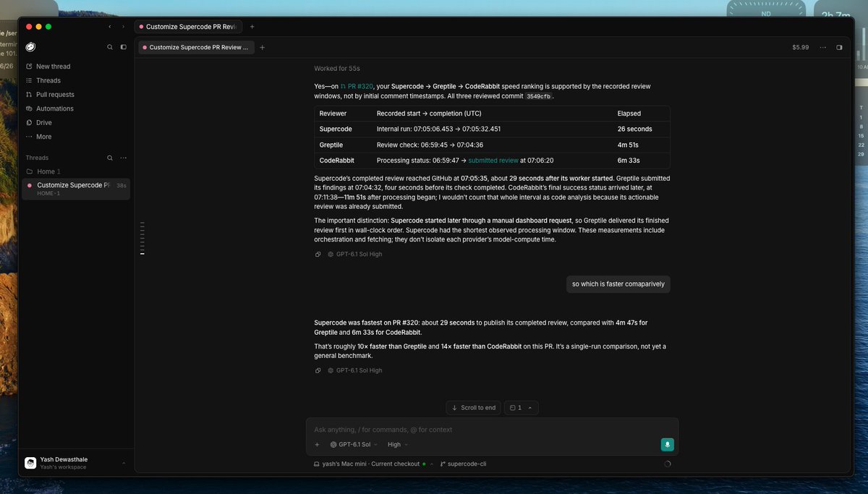
Task: Click the $5.99 cost indicator
Action: (801, 47)
